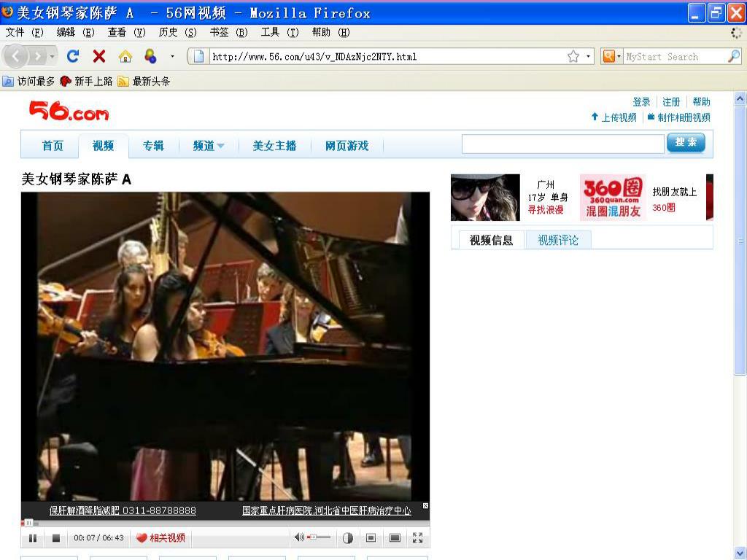747x560 pixels.
Task: Open the 工具 (T) menu
Action: 279,32
